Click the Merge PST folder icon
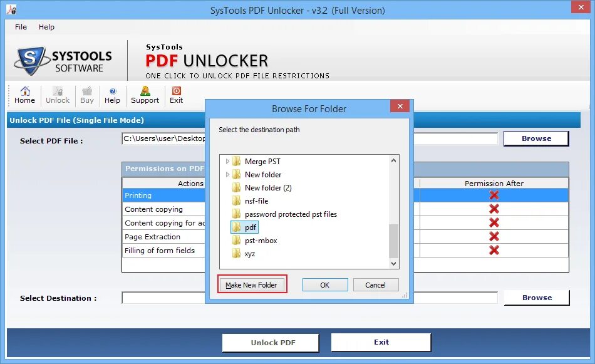Viewport: 595px width, 364px height. (236, 161)
